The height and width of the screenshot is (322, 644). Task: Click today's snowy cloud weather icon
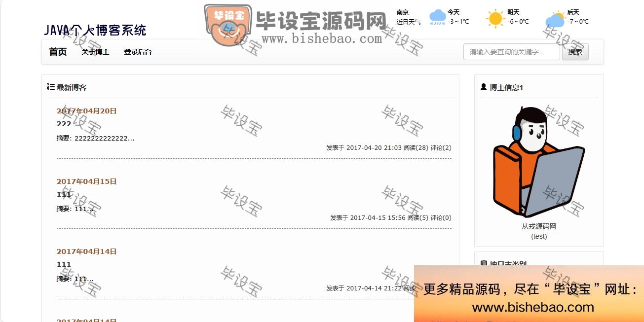pos(437,17)
